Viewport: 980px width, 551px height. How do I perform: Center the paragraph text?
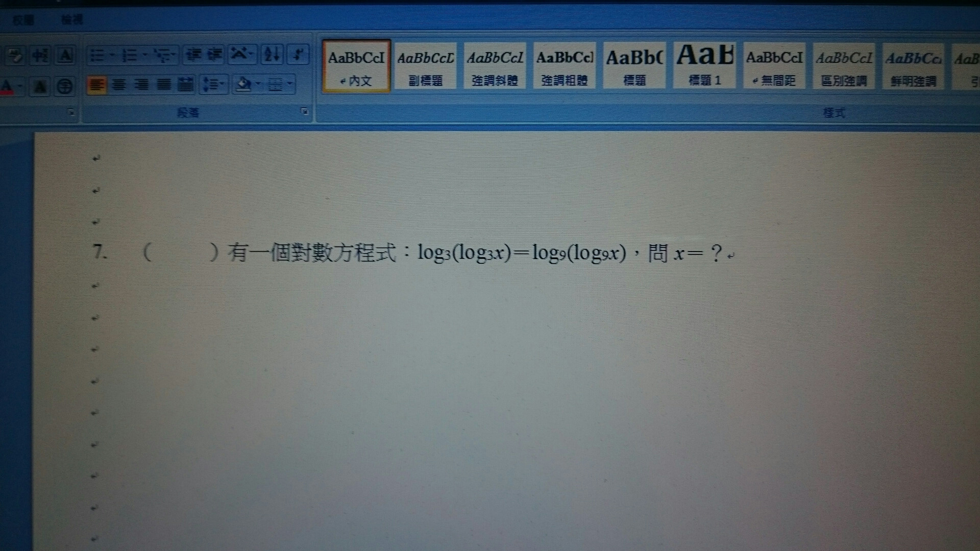(119, 85)
